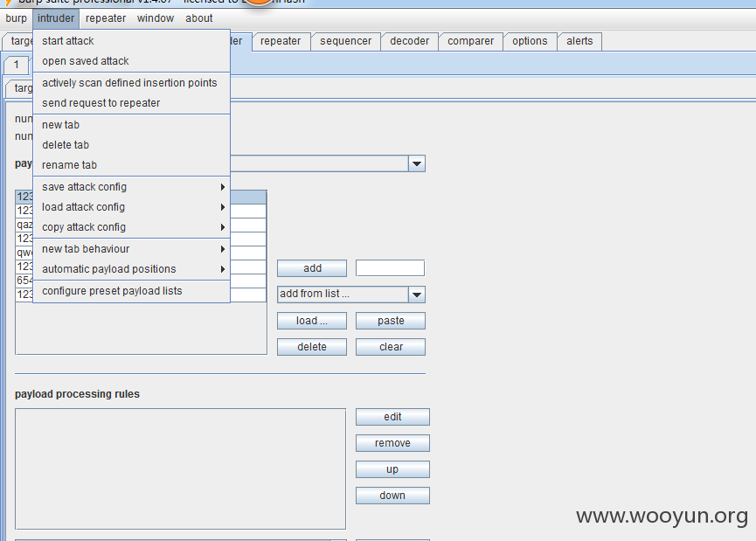
Task: Click edit for payload processing rules
Action: [392, 417]
